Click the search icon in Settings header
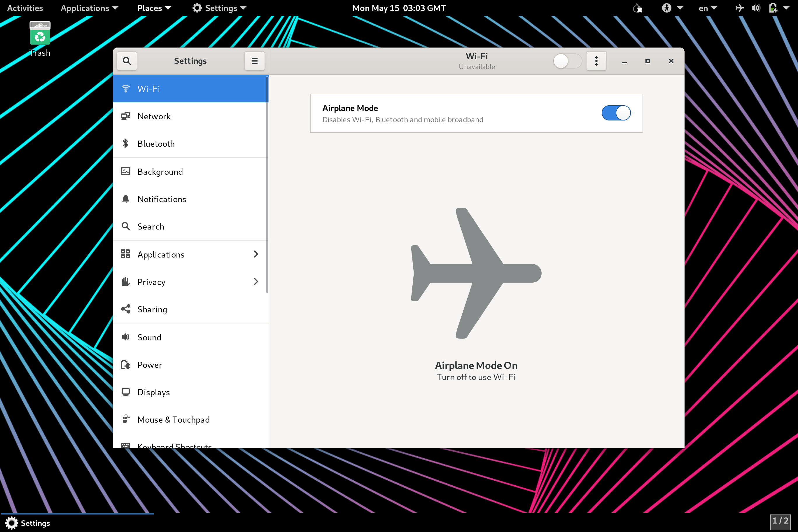This screenshot has height=532, width=798. point(127,61)
